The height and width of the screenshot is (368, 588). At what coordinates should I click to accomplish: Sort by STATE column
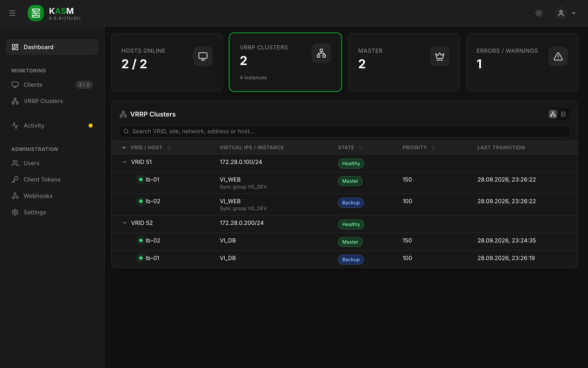[x=350, y=148]
